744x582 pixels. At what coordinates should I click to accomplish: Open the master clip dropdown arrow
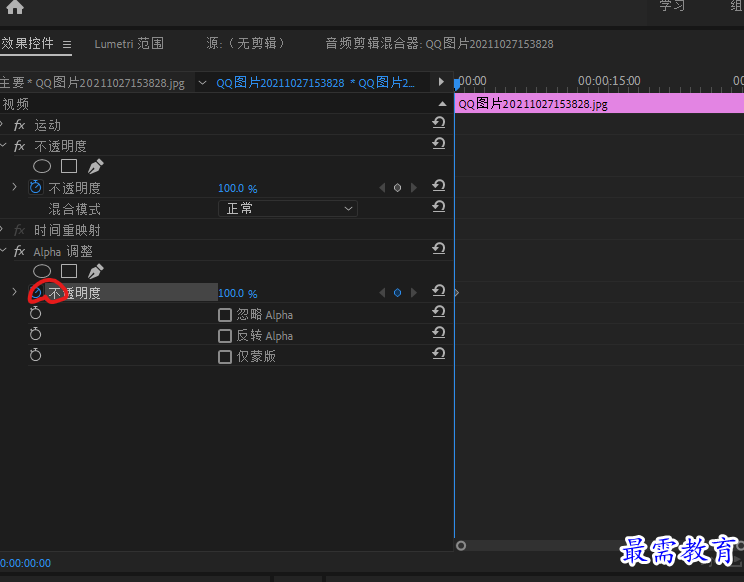click(x=203, y=83)
